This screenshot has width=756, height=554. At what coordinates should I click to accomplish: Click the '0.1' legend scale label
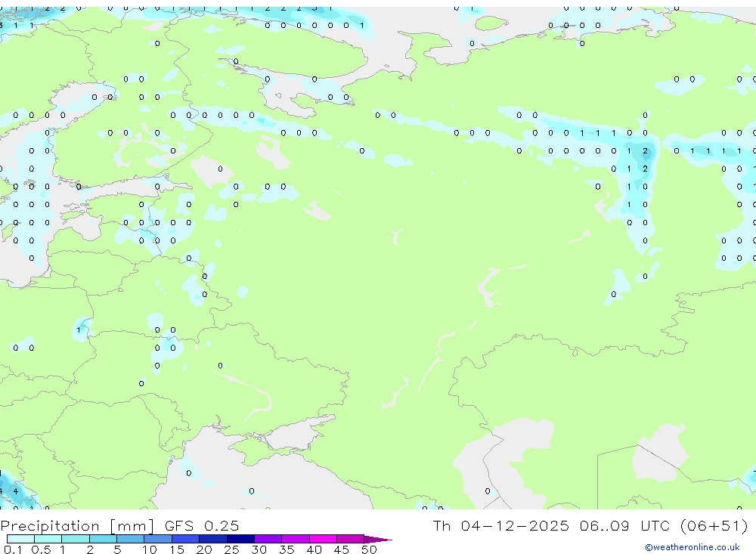point(13,549)
